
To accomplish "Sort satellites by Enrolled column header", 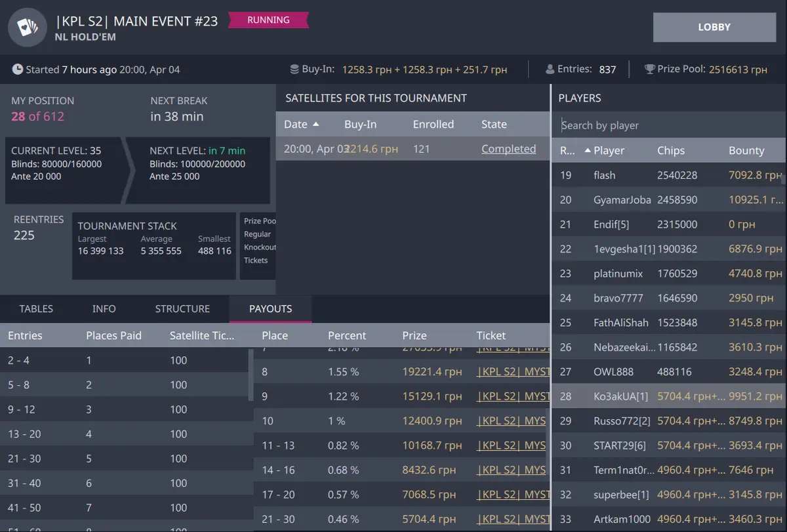I will click(433, 124).
